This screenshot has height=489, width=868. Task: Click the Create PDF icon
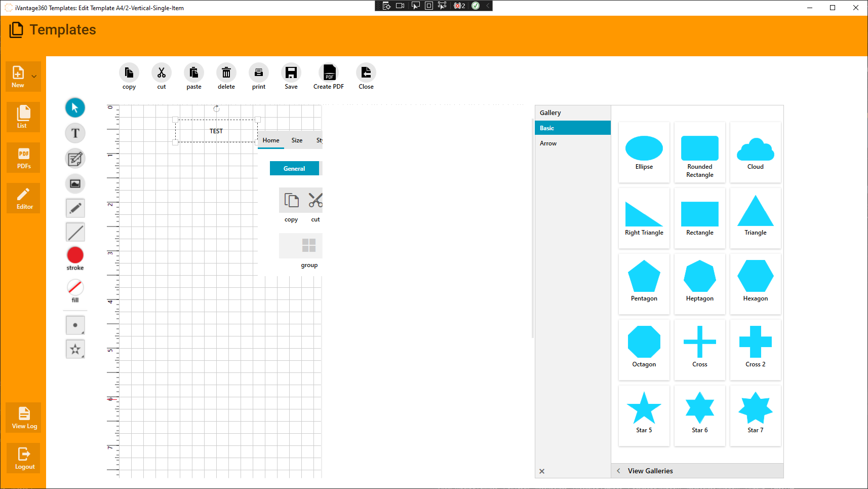pyautogui.click(x=329, y=73)
